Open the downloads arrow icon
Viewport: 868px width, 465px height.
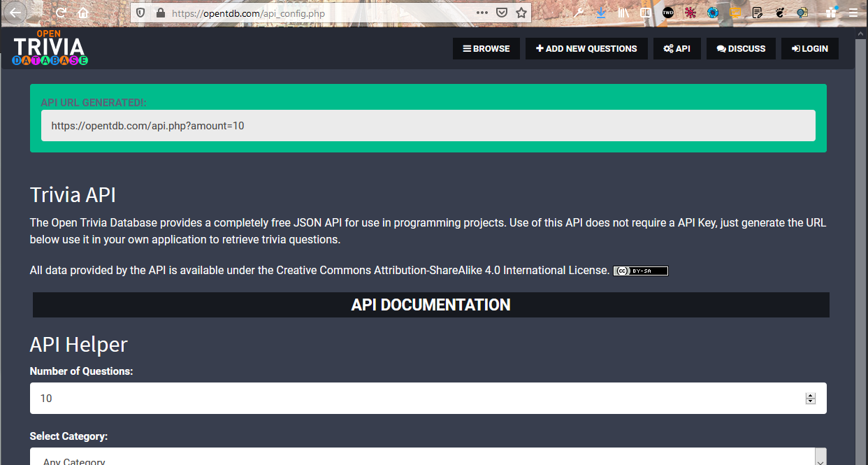pyautogui.click(x=601, y=13)
